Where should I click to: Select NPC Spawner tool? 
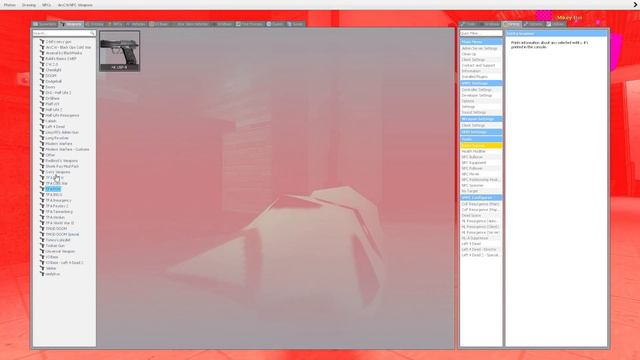[481, 185]
